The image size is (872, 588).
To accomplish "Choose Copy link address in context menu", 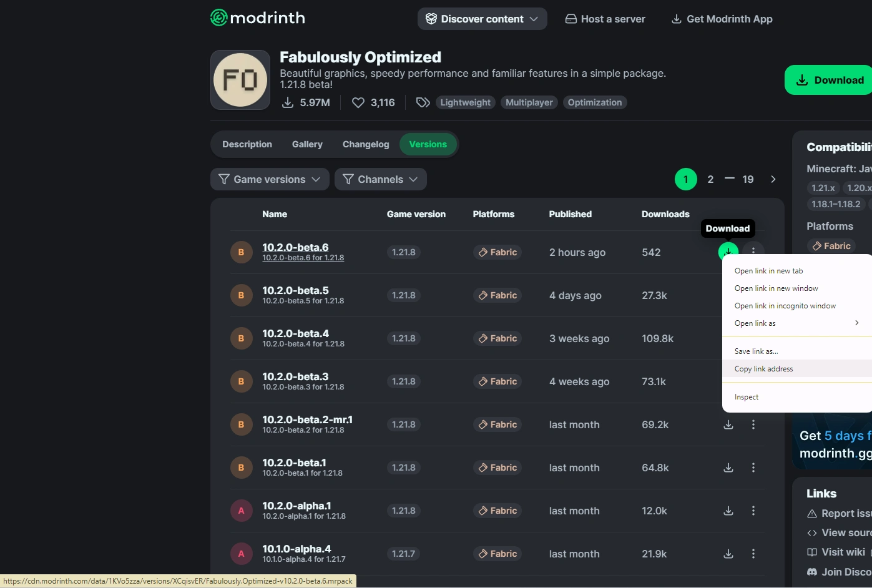I will [797, 369].
